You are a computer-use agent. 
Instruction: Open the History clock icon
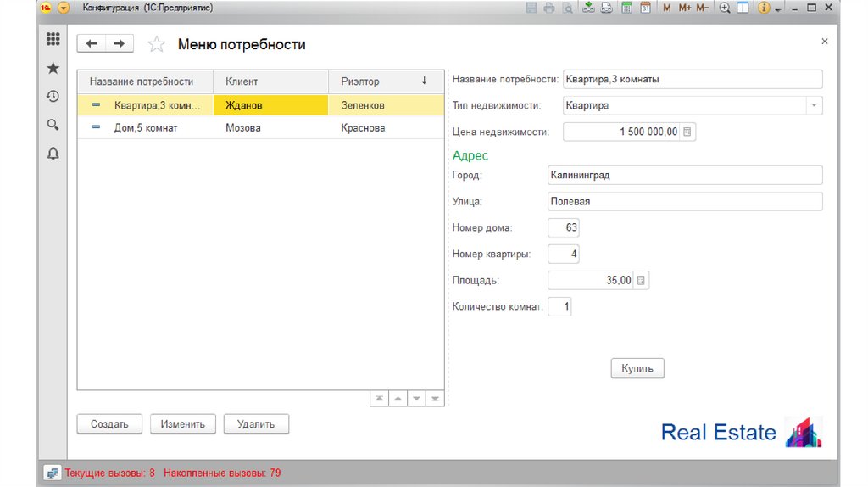click(x=53, y=96)
